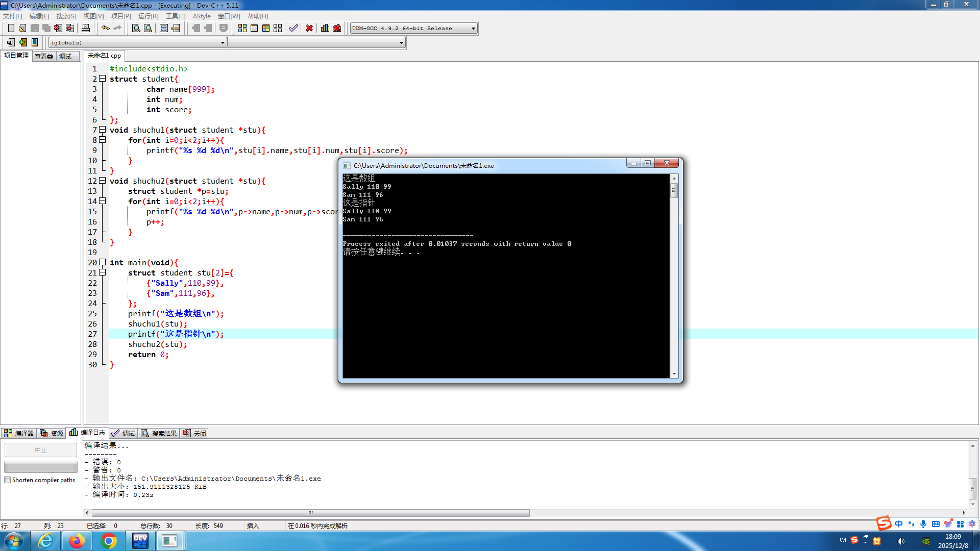Image resolution: width=980 pixels, height=551 pixels.
Task: Collapse the struct student fold marker
Action: click(102, 79)
